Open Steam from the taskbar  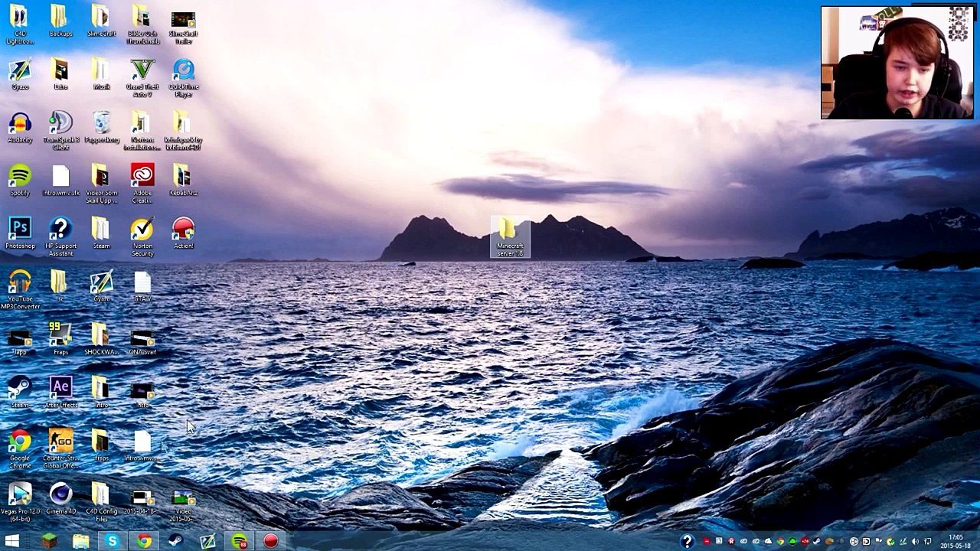175,541
